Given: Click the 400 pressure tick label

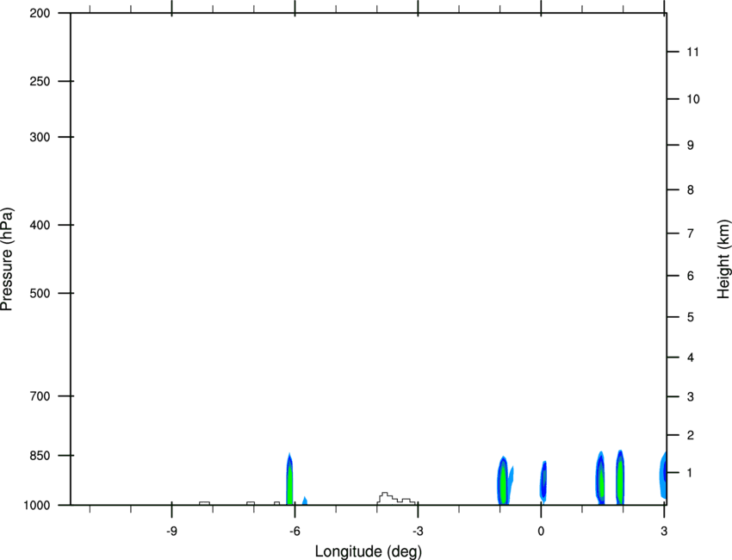Looking at the screenshot, I should click(40, 225).
